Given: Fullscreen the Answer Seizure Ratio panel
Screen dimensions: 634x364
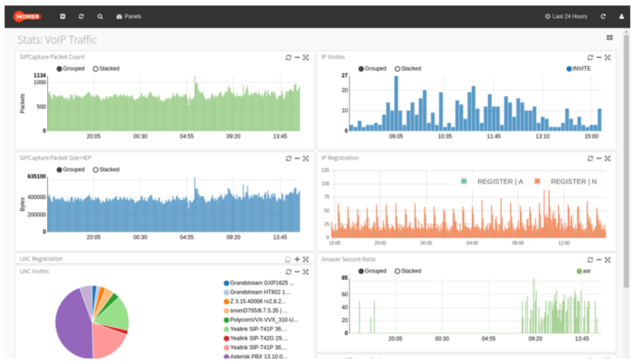Looking at the screenshot, I should click(608, 259).
